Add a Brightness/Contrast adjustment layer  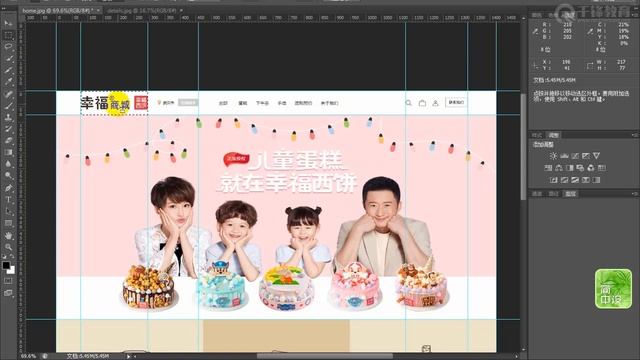(x=553, y=156)
